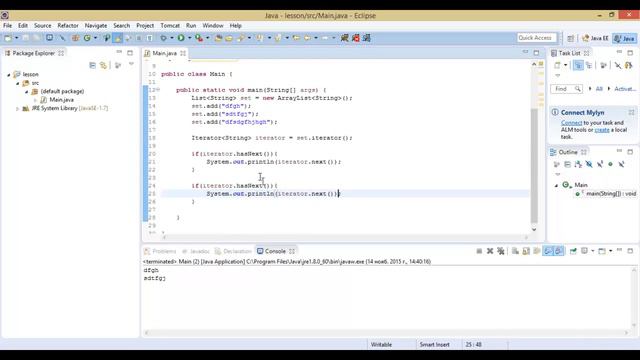Click the Connect link in Mylyn panel
This screenshot has width=640, height=360.
(571, 123)
